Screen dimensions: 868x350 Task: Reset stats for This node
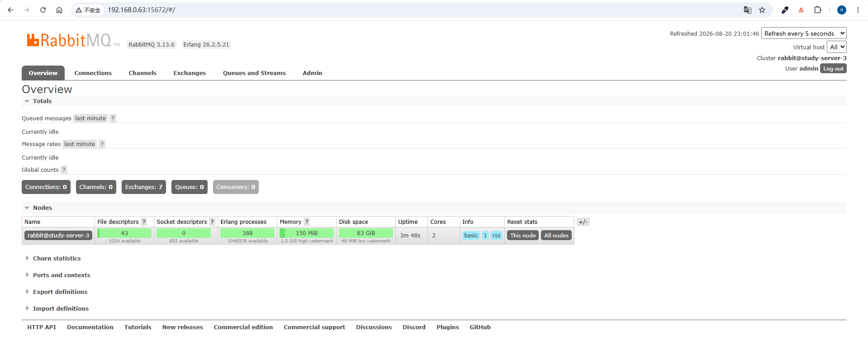click(523, 236)
